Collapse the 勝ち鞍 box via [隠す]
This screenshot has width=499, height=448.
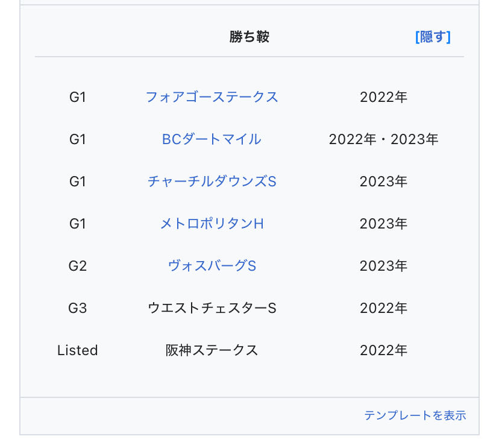pos(433,37)
